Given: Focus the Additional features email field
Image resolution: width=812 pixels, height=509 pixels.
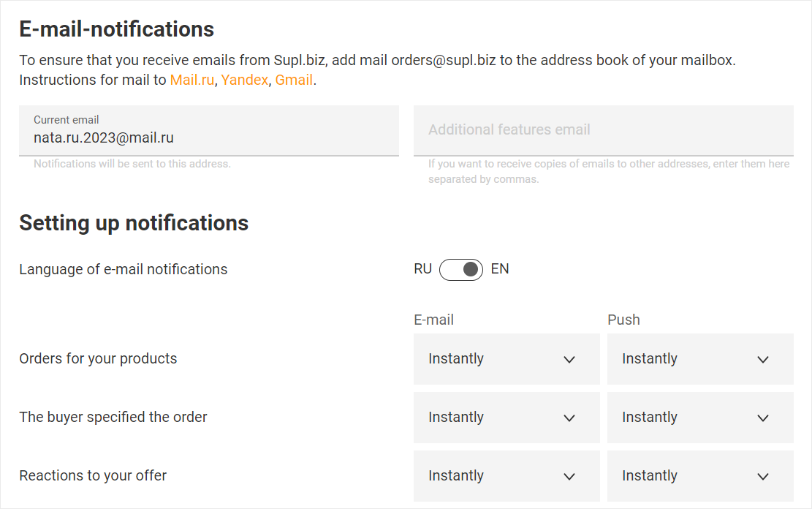Looking at the screenshot, I should [x=603, y=130].
